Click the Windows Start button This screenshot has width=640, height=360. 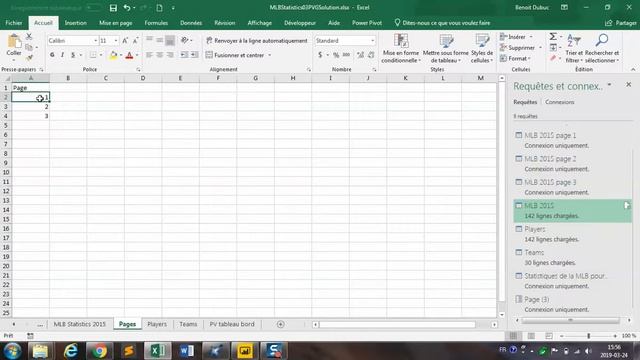point(12,351)
